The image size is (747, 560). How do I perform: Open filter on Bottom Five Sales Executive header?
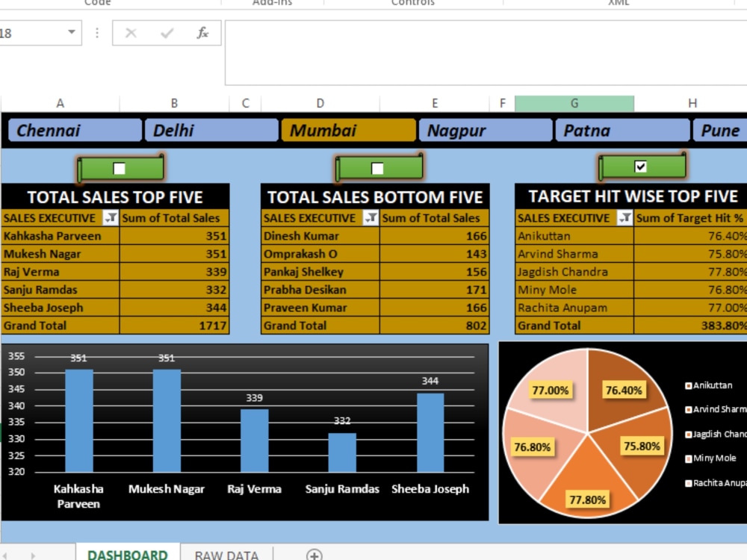pyautogui.click(x=371, y=218)
